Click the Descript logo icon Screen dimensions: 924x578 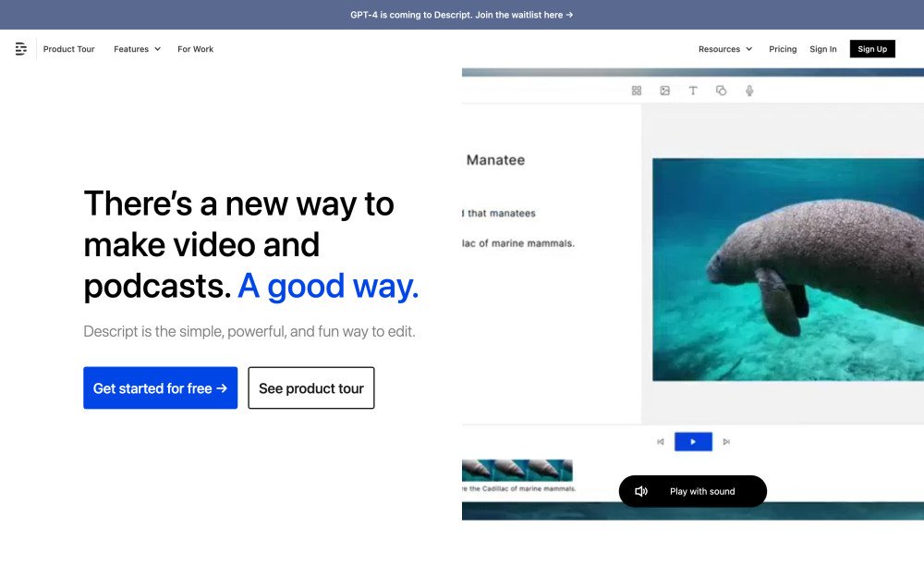point(21,49)
